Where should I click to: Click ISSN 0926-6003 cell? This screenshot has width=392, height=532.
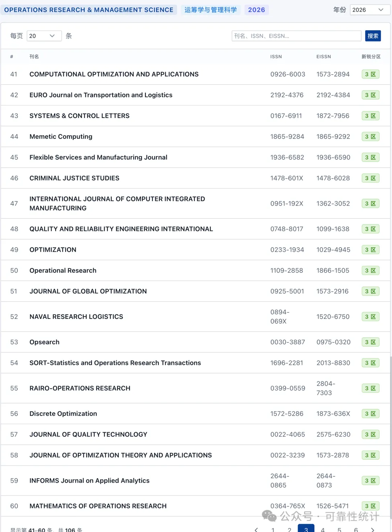[288, 74]
